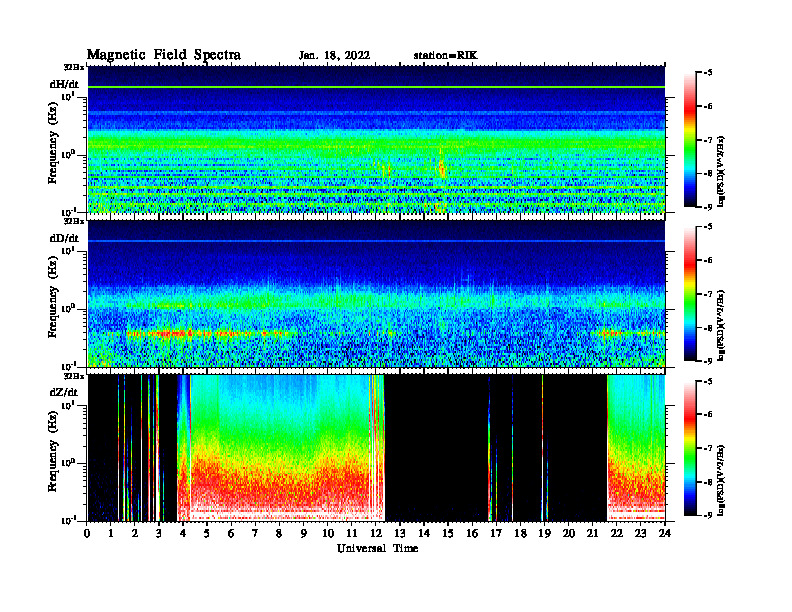Image resolution: width=792 pixels, height=612 pixels.
Task: Click the hour 2 tick label
Action: click(x=135, y=534)
